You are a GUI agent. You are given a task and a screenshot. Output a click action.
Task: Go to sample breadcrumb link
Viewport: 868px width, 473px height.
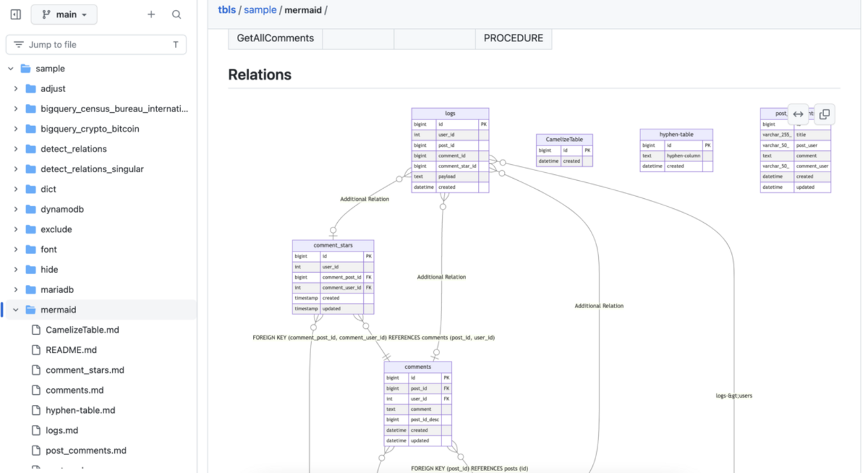[x=260, y=10]
